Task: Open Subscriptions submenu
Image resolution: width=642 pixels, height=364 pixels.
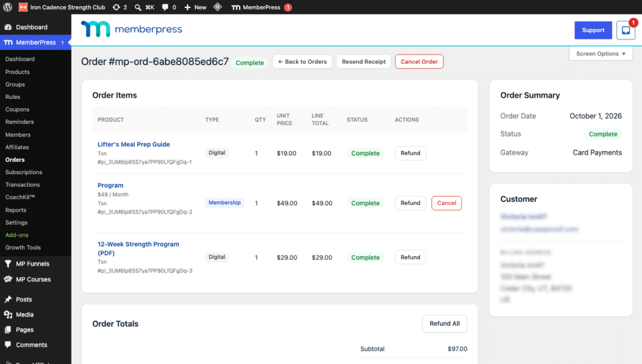Action: (x=24, y=172)
